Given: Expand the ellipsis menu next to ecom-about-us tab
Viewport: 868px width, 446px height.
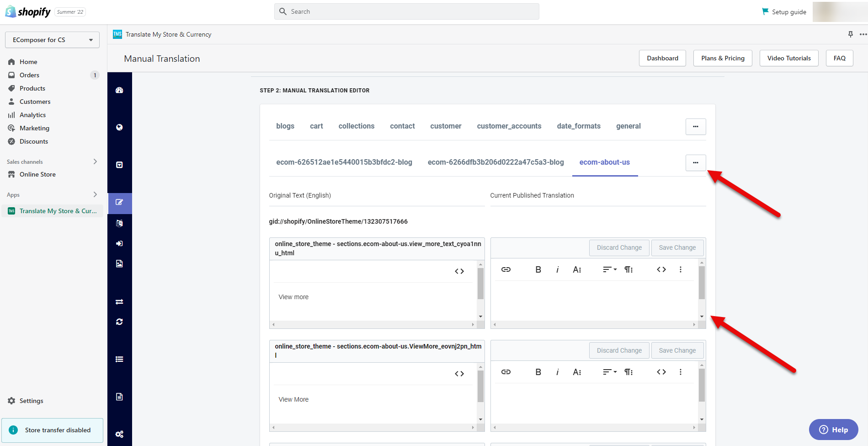Looking at the screenshot, I should [x=695, y=162].
